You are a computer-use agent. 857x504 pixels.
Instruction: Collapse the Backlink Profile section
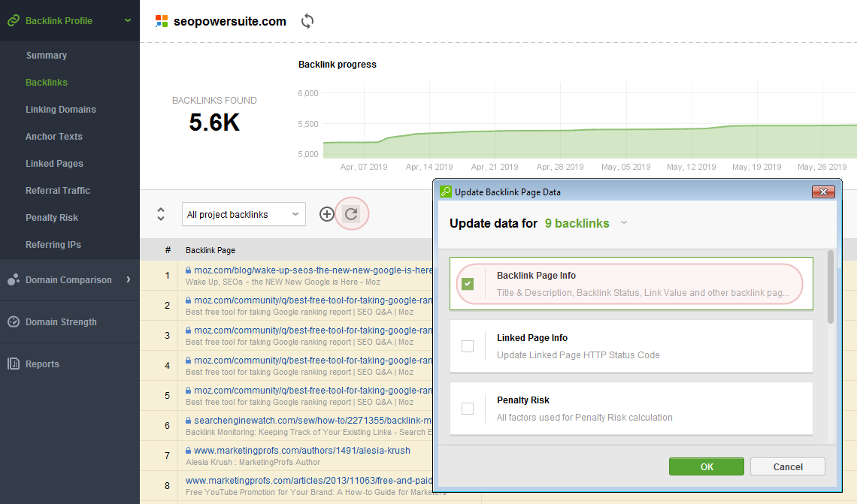(128, 21)
